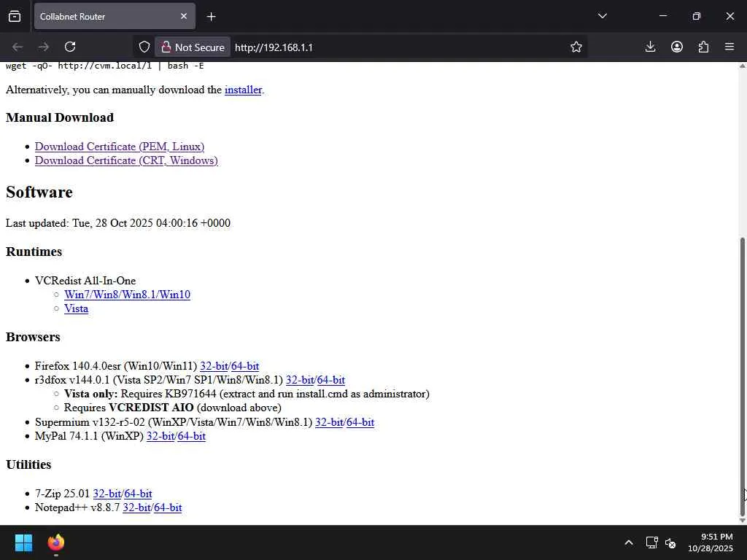Click the Runtimes heading
The image size is (747, 560).
34,252
